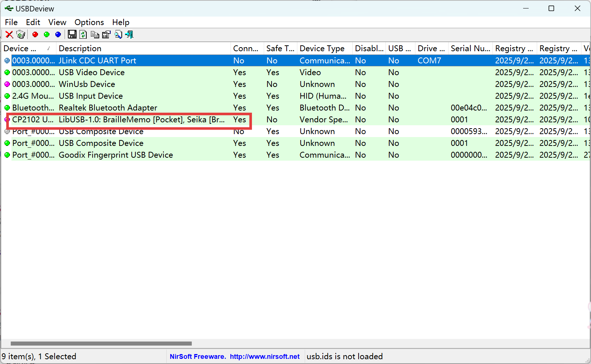
Task: Refresh the device list
Action: [83, 34]
